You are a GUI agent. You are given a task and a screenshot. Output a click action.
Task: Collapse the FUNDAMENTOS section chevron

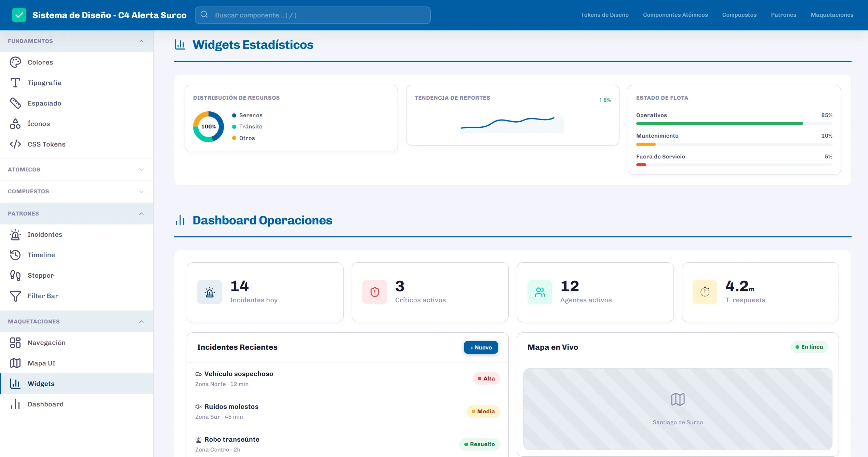coord(141,41)
